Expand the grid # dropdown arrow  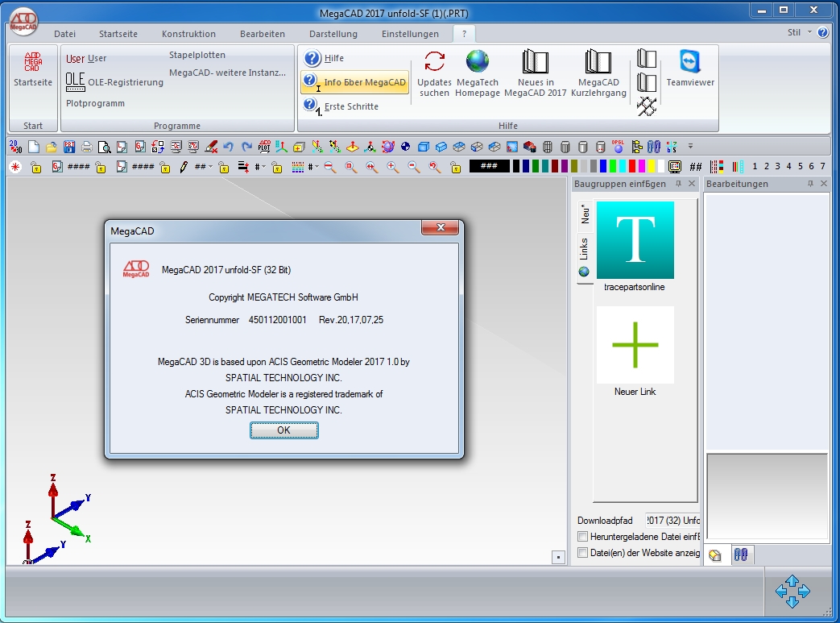click(x=317, y=167)
